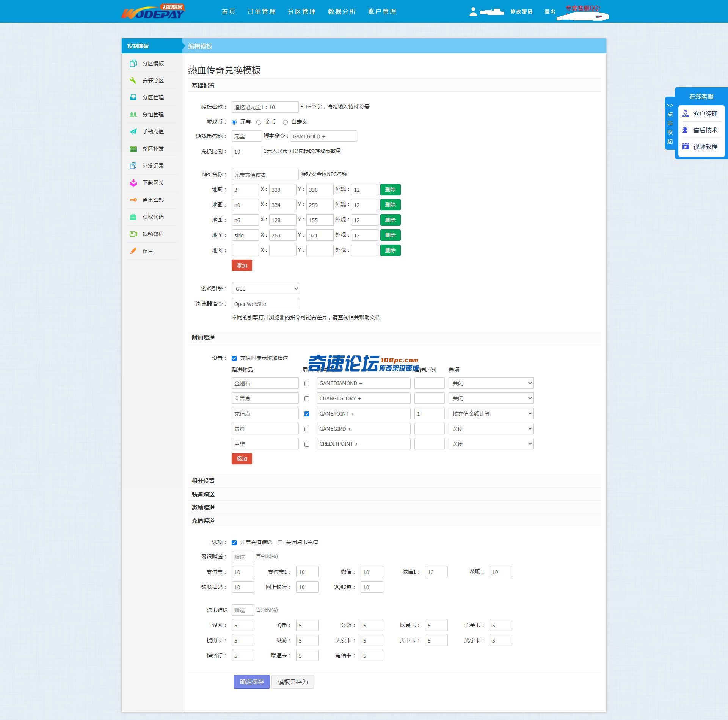This screenshot has width=728, height=720.
Task: Select the 金币 currency radio button
Action: coord(259,122)
